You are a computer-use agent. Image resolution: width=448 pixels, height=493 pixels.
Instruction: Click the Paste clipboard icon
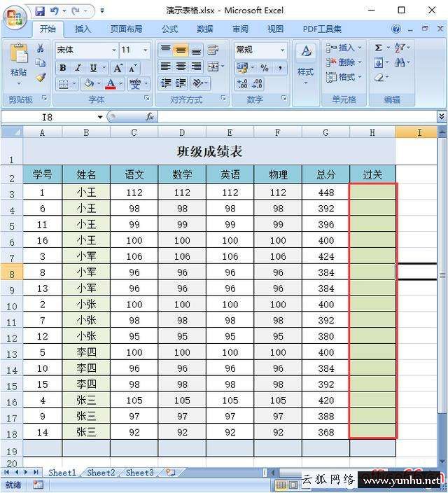pos(18,53)
